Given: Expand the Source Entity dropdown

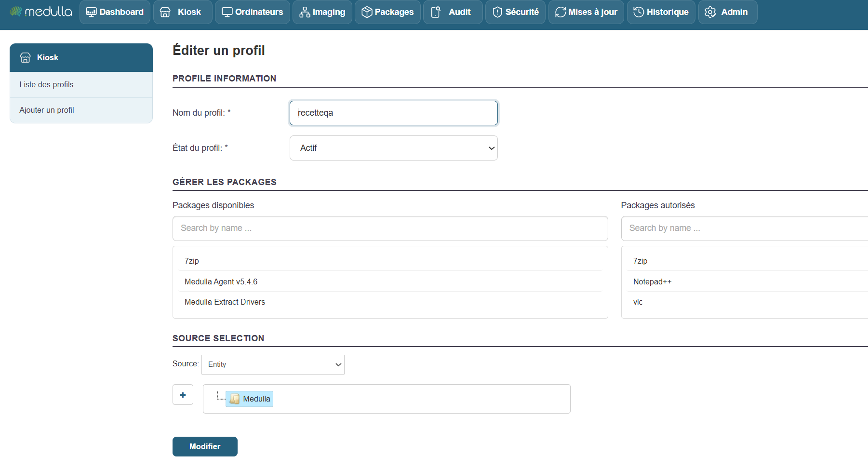Looking at the screenshot, I should point(273,364).
